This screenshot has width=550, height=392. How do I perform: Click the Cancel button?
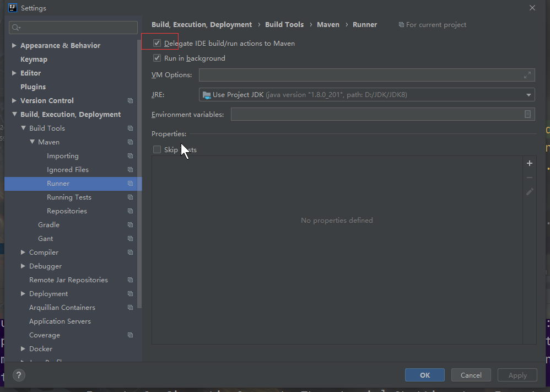click(471, 375)
